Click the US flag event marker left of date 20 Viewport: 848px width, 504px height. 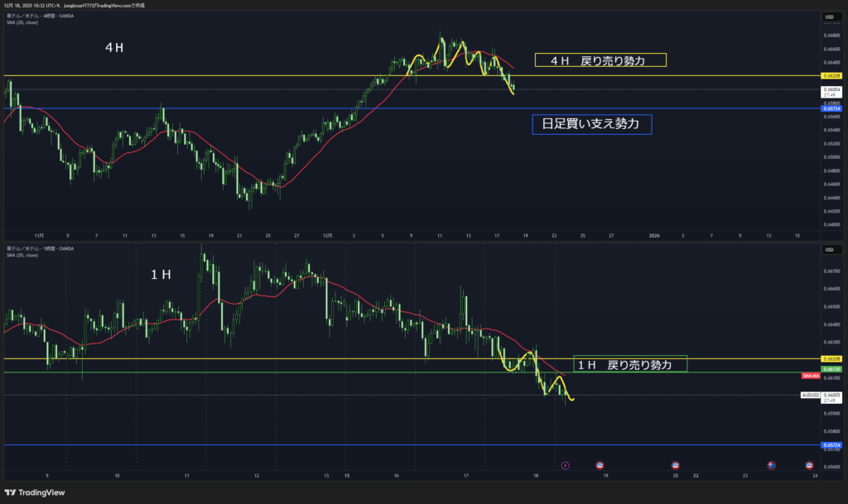point(675,466)
